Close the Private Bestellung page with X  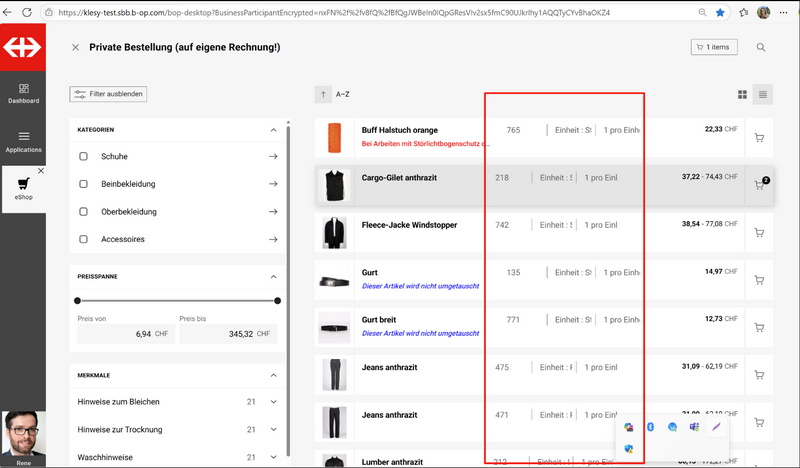(x=76, y=47)
